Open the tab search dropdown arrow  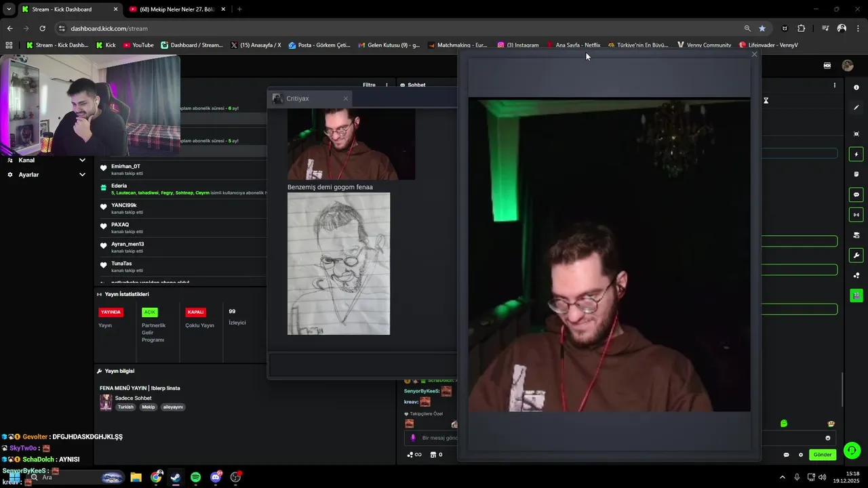9,9
